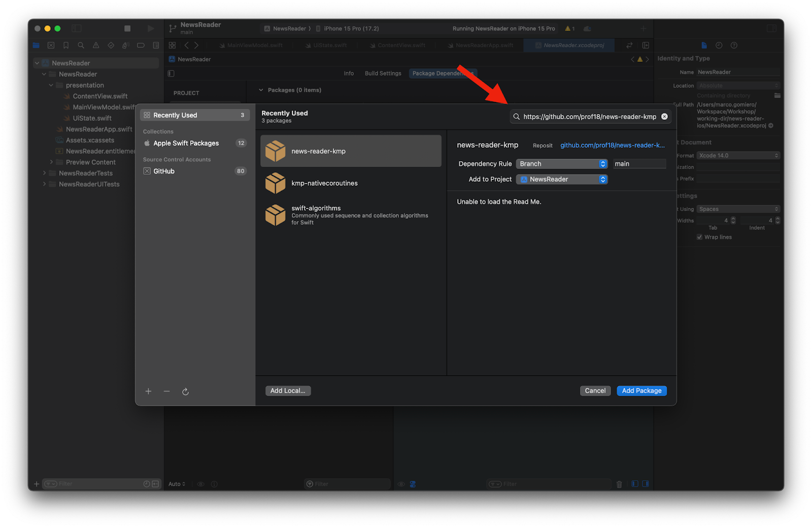Expand the Preview Content folder

51,162
